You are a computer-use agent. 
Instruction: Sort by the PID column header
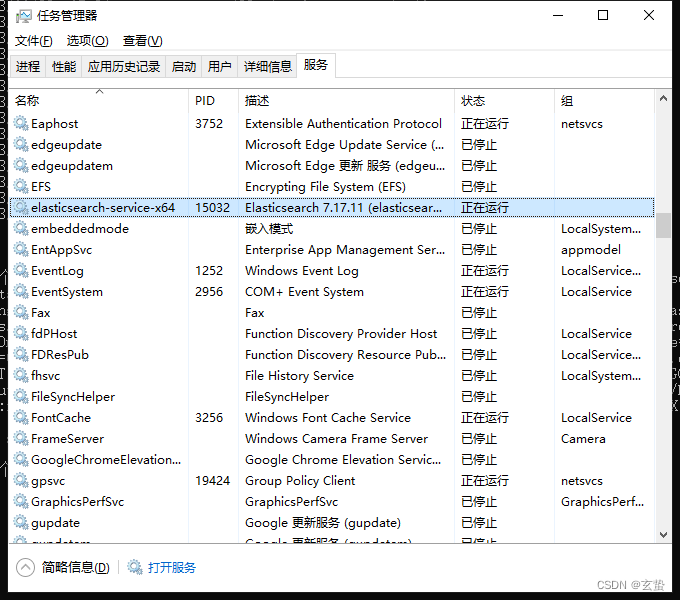click(x=213, y=101)
